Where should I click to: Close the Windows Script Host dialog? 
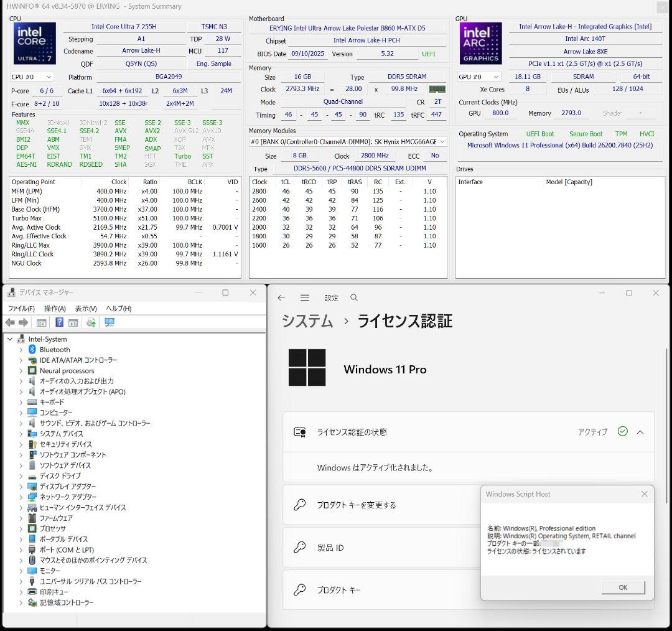[644, 494]
